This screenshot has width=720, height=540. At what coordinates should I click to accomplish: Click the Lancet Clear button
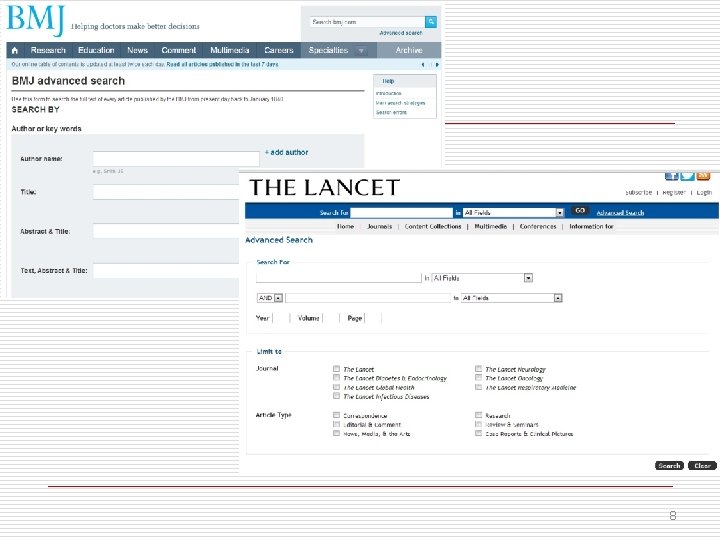click(702, 466)
